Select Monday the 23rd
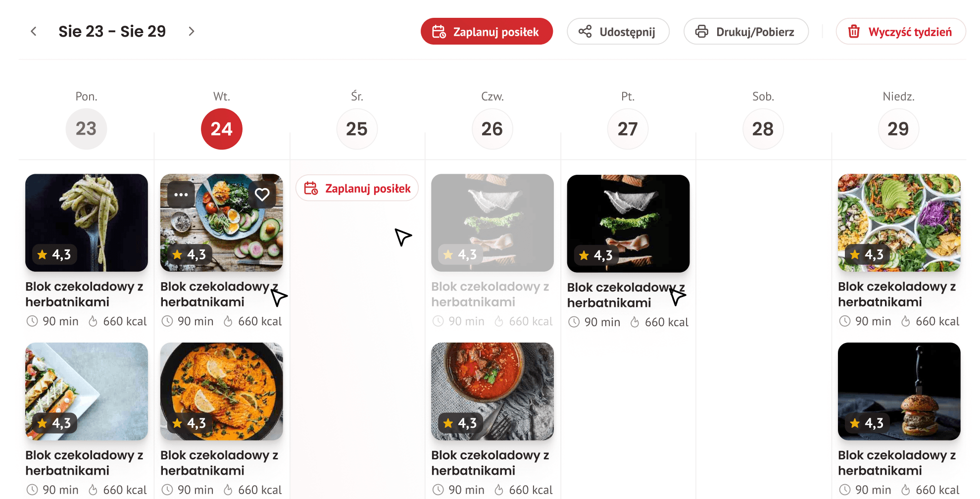The image size is (980, 499). click(x=86, y=129)
